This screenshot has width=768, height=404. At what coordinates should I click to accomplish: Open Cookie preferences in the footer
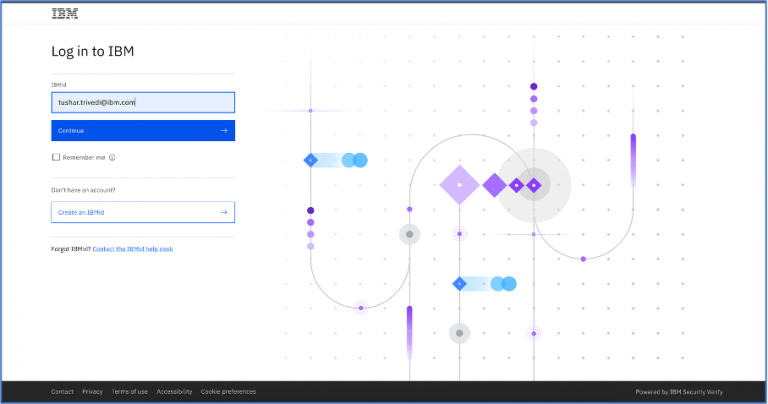[228, 391]
